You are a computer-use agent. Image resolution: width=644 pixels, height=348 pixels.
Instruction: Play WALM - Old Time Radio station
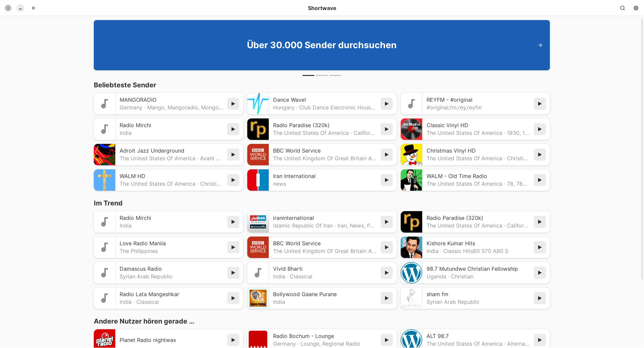pyautogui.click(x=540, y=180)
